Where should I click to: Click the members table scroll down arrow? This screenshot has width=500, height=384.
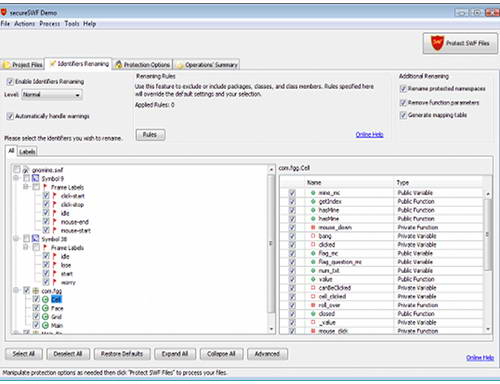tap(488, 329)
